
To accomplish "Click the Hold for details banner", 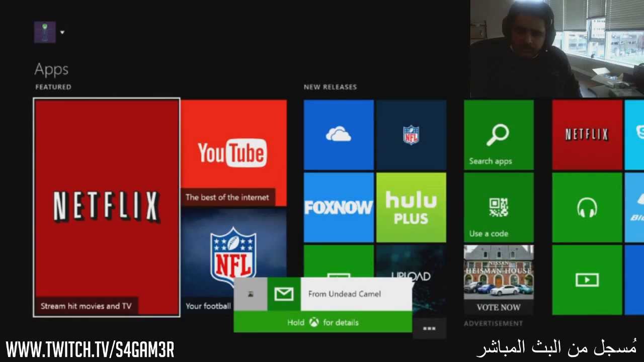I will [x=323, y=322].
